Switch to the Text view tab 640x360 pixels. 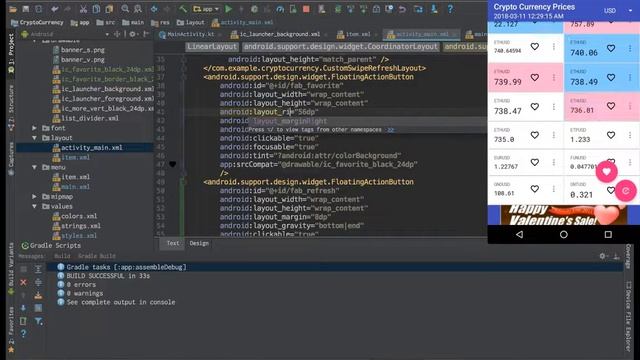coord(173,243)
